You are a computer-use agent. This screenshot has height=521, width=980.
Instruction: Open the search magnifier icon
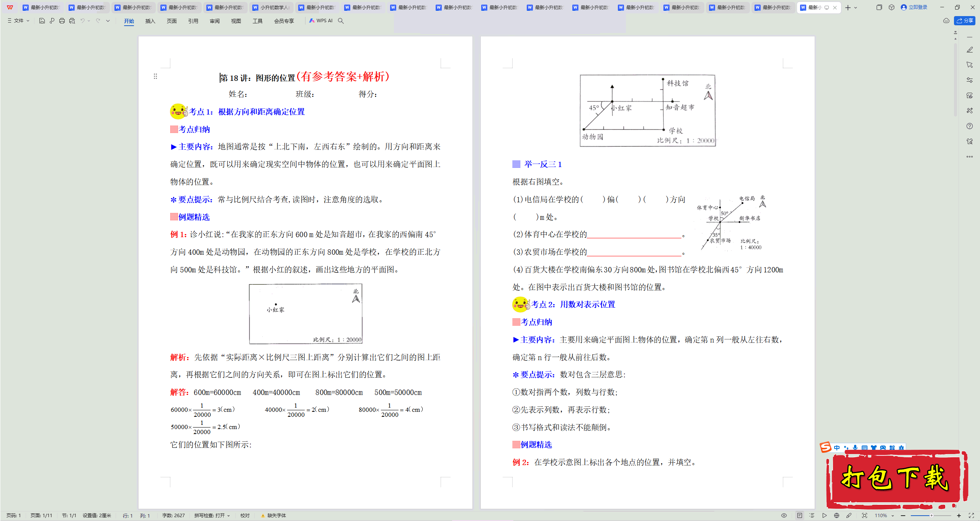341,21
